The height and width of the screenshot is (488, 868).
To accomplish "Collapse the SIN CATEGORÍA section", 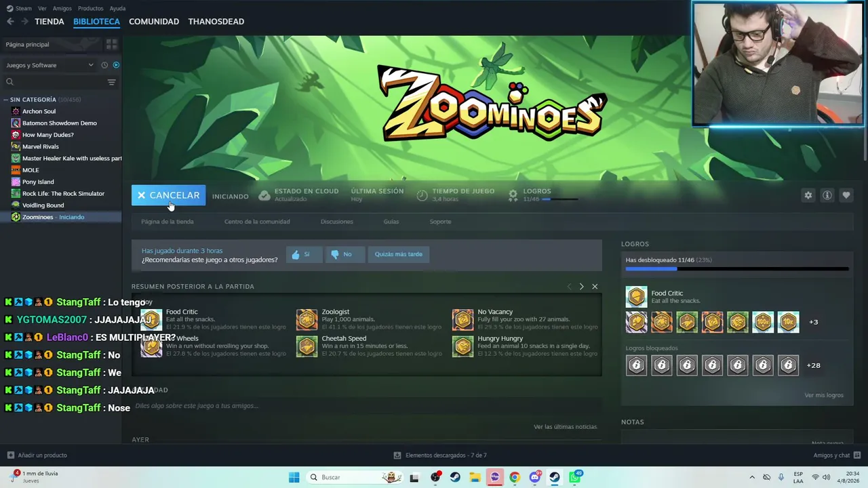I will (x=7, y=100).
